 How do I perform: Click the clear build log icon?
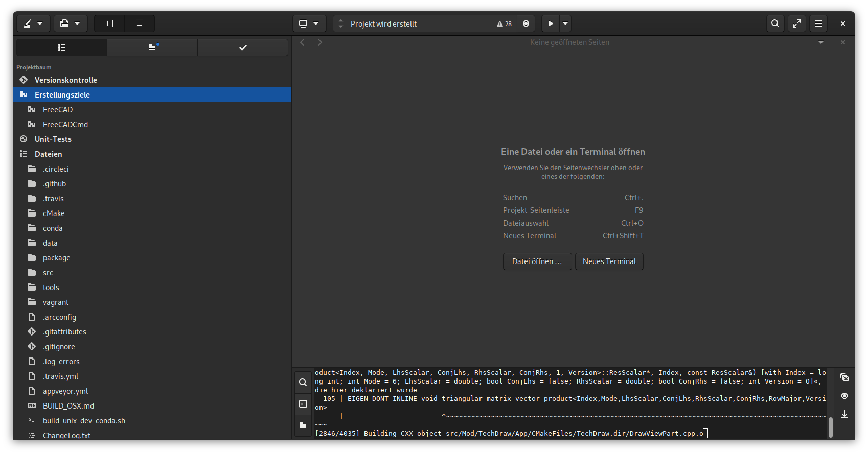point(844,377)
